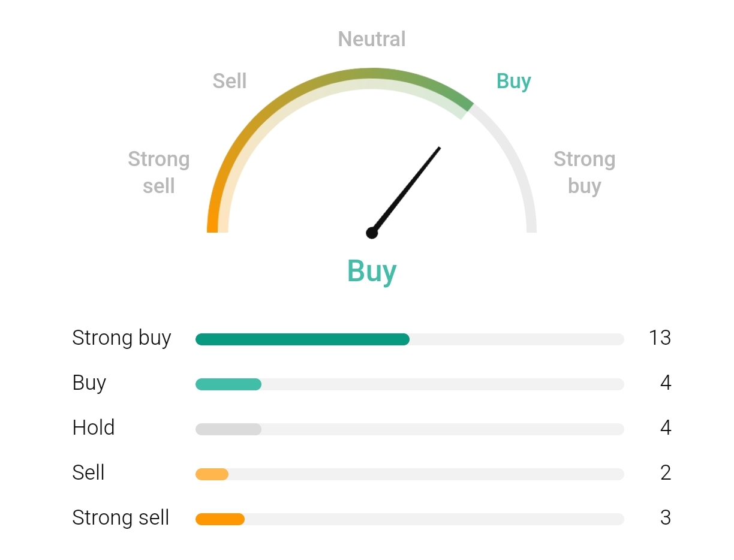Click the Sell count 2

(x=666, y=473)
